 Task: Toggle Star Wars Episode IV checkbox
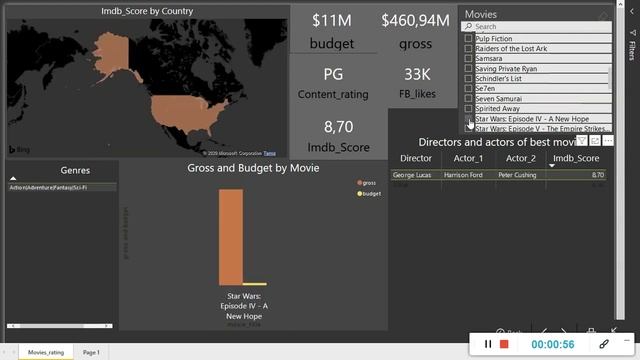(468, 118)
